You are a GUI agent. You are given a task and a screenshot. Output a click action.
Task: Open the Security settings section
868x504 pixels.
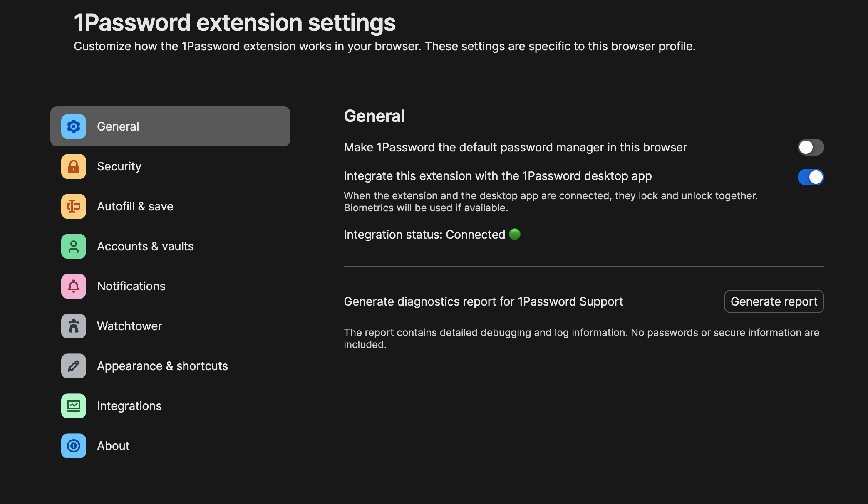[119, 166]
